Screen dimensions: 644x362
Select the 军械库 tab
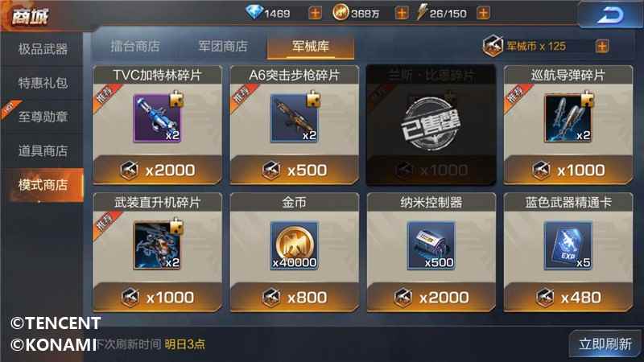pos(311,47)
